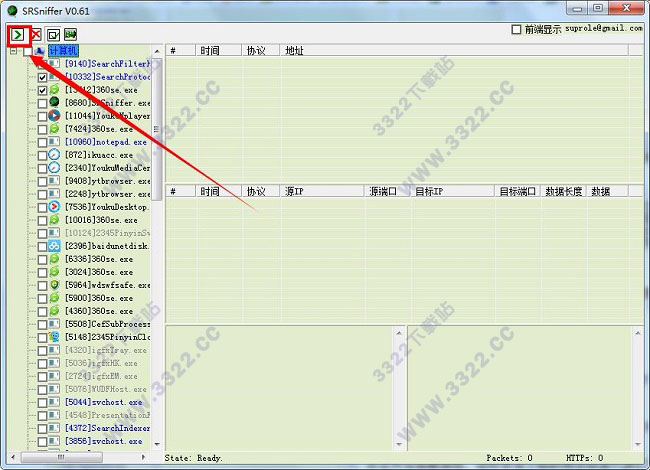Viewport: 650px width, 470px height.
Task: Click bottom-left pane scroll down arrow
Action: coord(399,444)
